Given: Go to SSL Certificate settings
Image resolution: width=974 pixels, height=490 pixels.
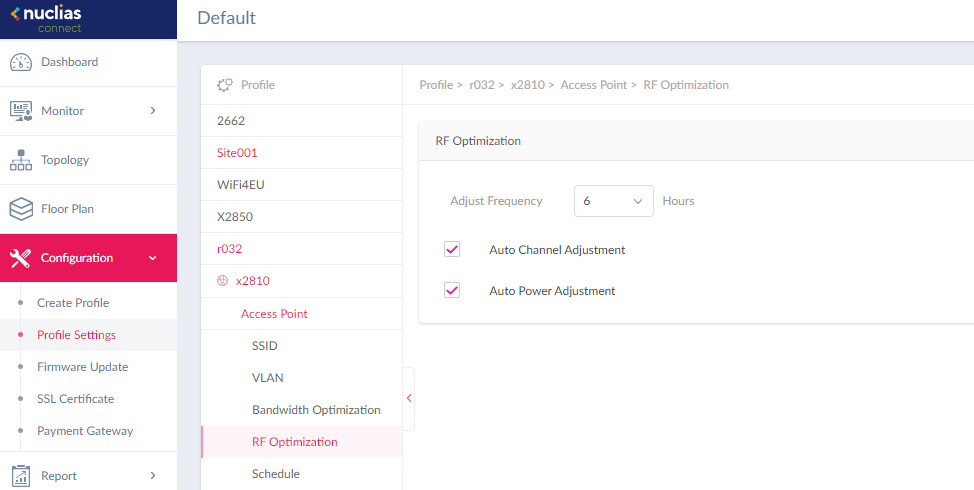Looking at the screenshot, I should (x=75, y=399).
